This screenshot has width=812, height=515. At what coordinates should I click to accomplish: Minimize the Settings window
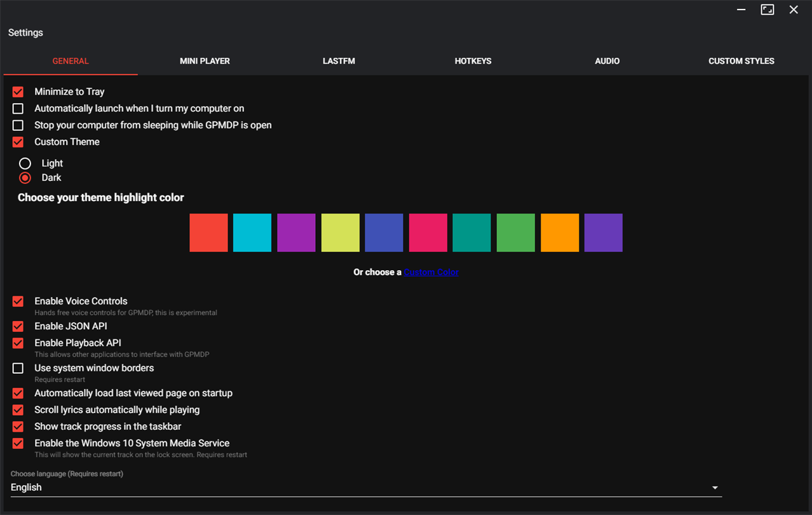pyautogui.click(x=741, y=10)
